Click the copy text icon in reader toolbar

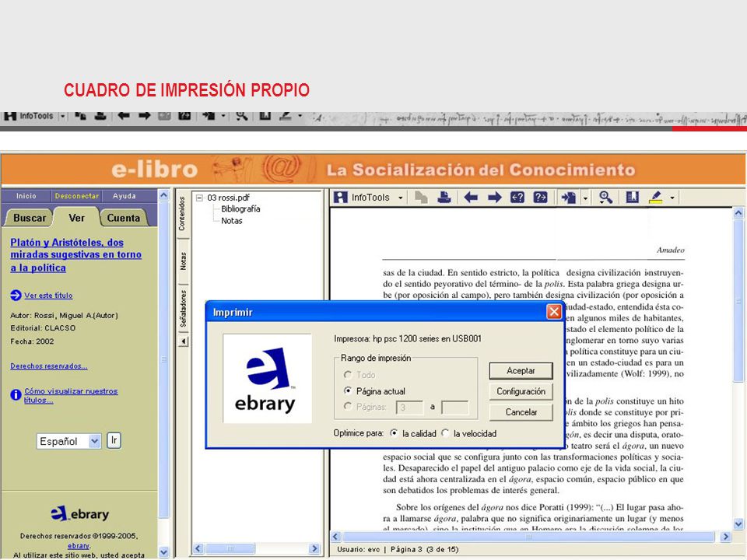pyautogui.click(x=421, y=197)
